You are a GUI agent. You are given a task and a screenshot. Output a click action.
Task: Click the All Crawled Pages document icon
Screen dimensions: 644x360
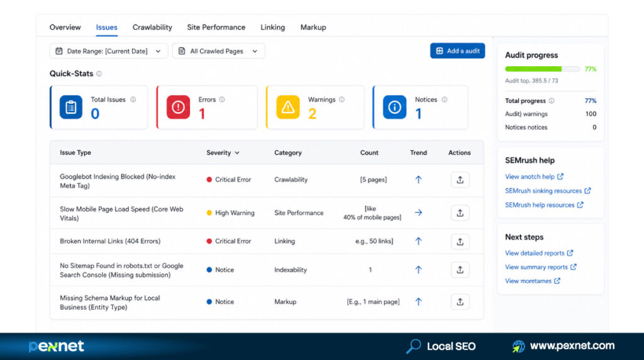[x=182, y=51]
